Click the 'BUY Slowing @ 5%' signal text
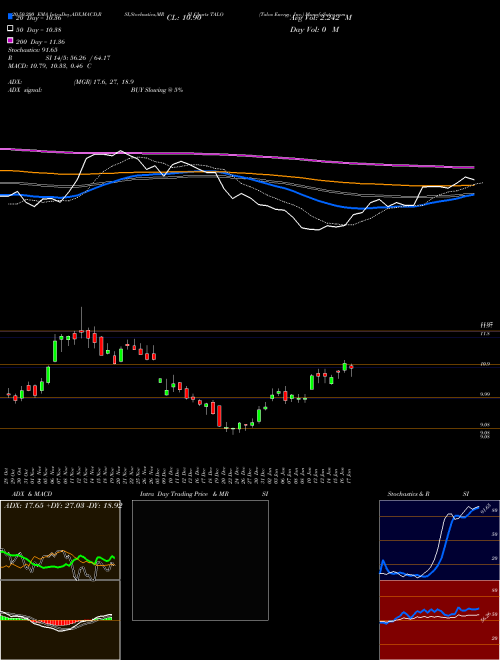This screenshot has height=660, width=500. click(157, 90)
